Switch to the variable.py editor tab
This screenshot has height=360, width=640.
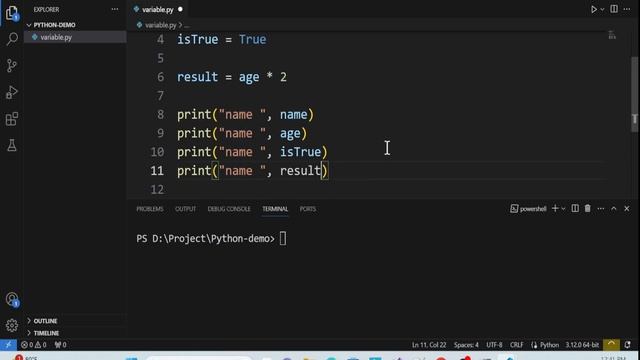[x=158, y=9]
